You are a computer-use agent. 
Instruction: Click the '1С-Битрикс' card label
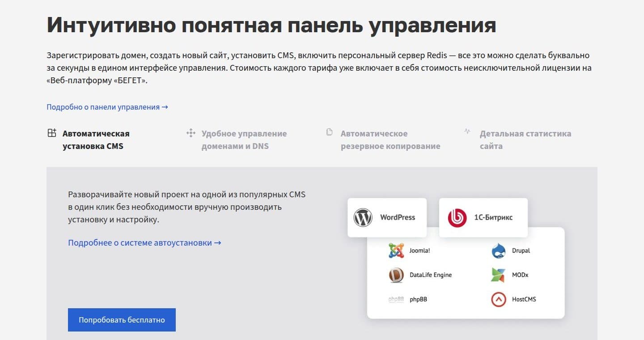pos(493,217)
